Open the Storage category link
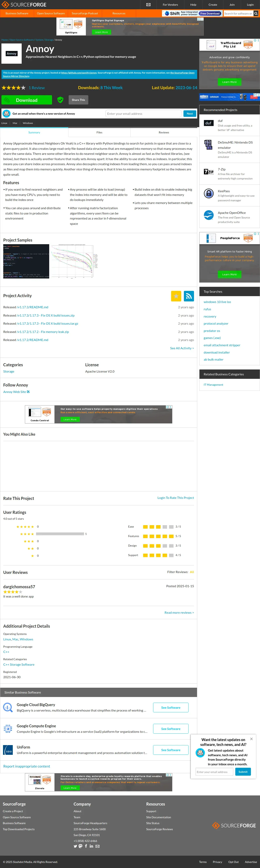Viewport: 260px width, 868px height. (x=9, y=371)
